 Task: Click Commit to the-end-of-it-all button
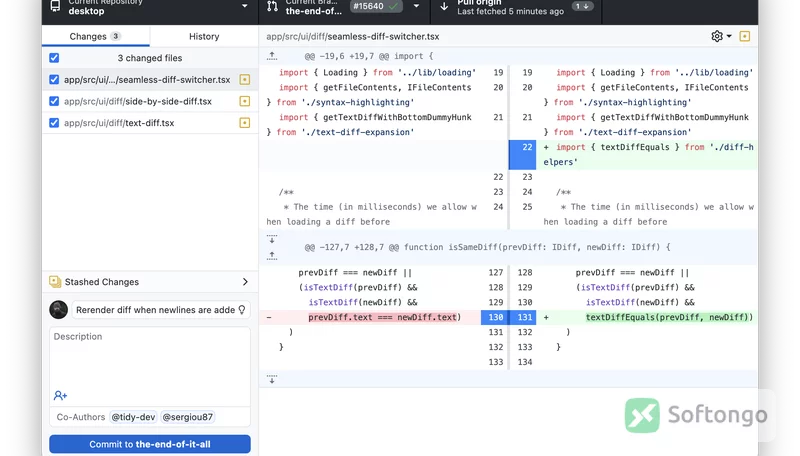[150, 444]
